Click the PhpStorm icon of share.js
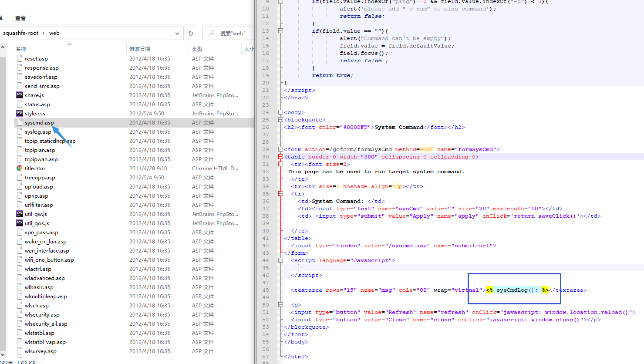 point(20,95)
